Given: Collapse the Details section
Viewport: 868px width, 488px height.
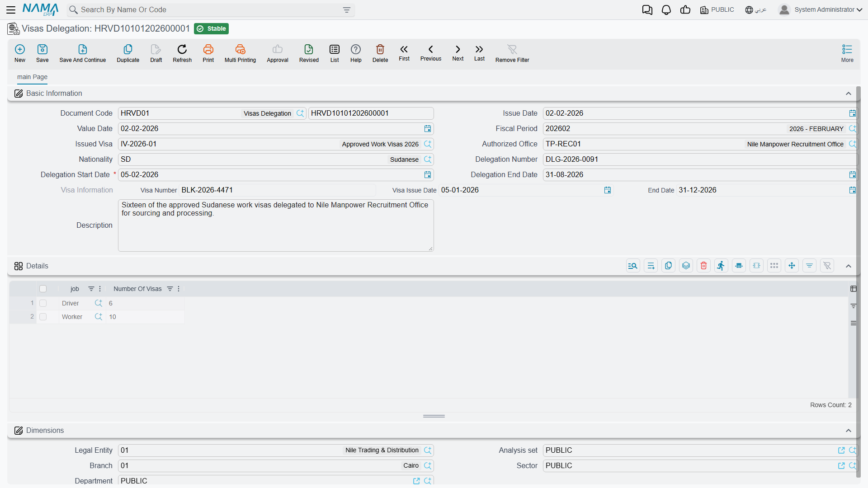Looking at the screenshot, I should pos(849,266).
